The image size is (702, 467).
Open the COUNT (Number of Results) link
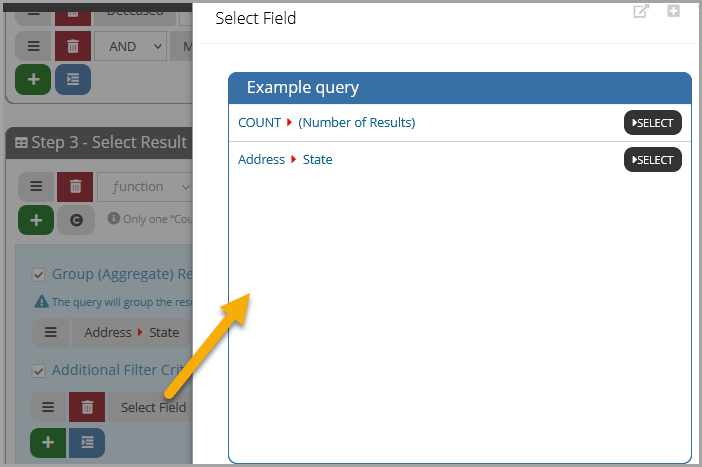tap(326, 123)
